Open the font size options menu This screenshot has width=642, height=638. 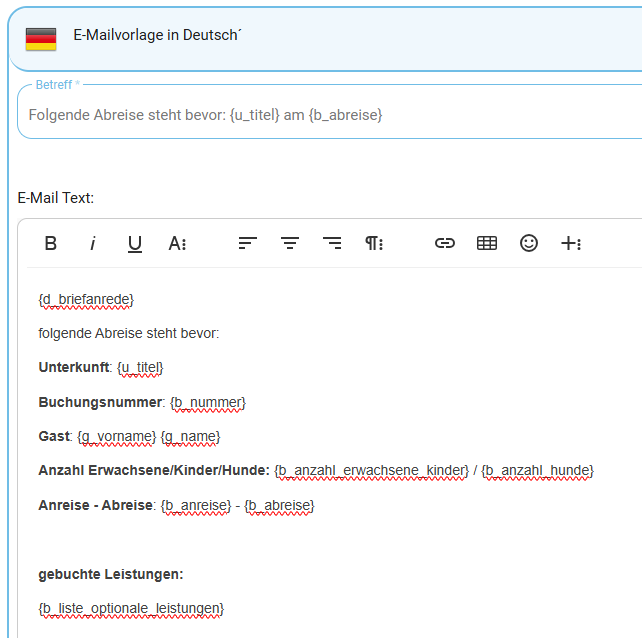[177, 243]
